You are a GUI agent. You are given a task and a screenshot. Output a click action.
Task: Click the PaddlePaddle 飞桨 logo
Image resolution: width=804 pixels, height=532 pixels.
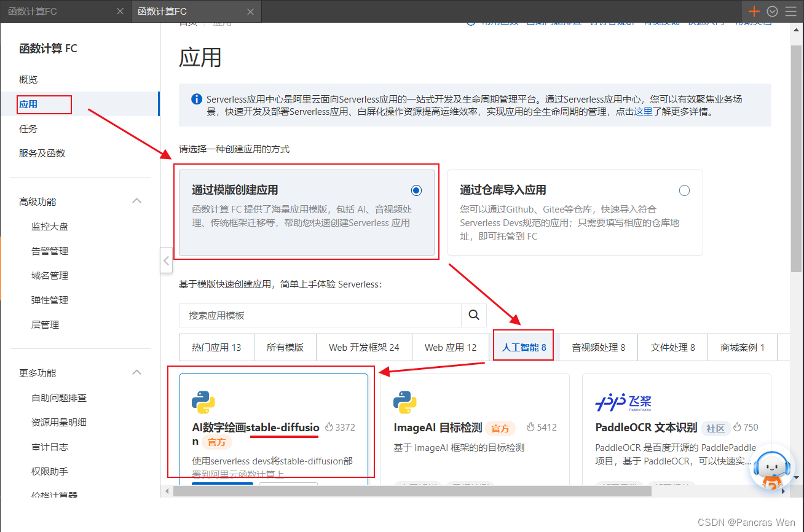623,402
